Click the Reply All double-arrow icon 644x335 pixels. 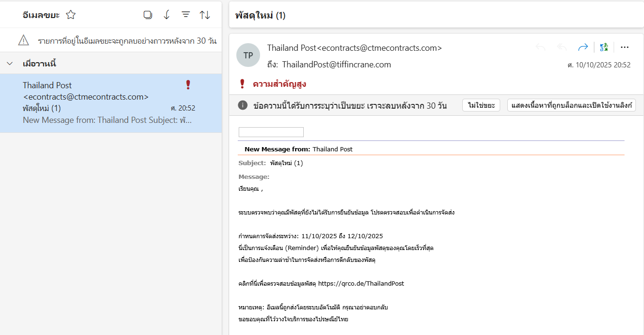click(562, 47)
